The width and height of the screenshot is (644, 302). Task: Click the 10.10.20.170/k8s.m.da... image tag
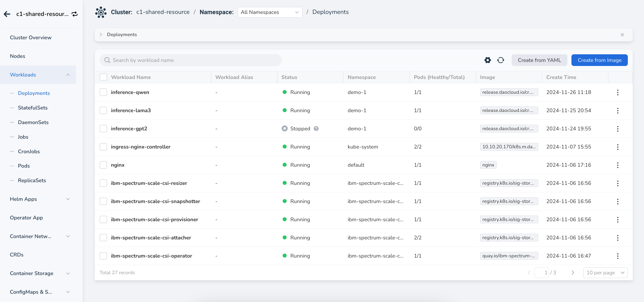pyautogui.click(x=509, y=147)
